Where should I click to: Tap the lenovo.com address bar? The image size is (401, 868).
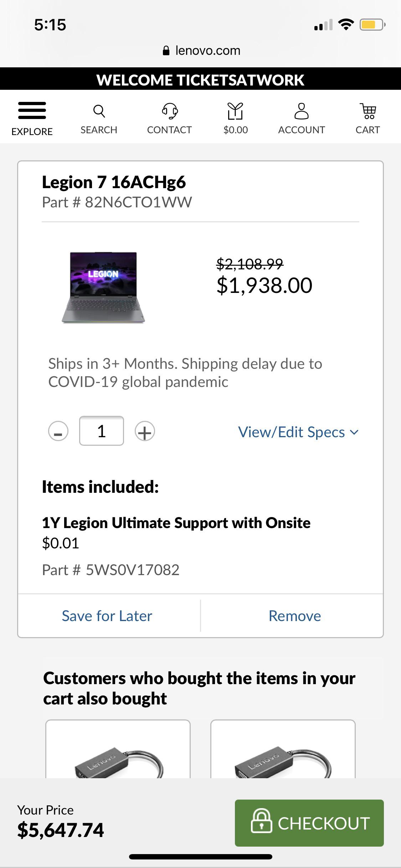[201, 51]
